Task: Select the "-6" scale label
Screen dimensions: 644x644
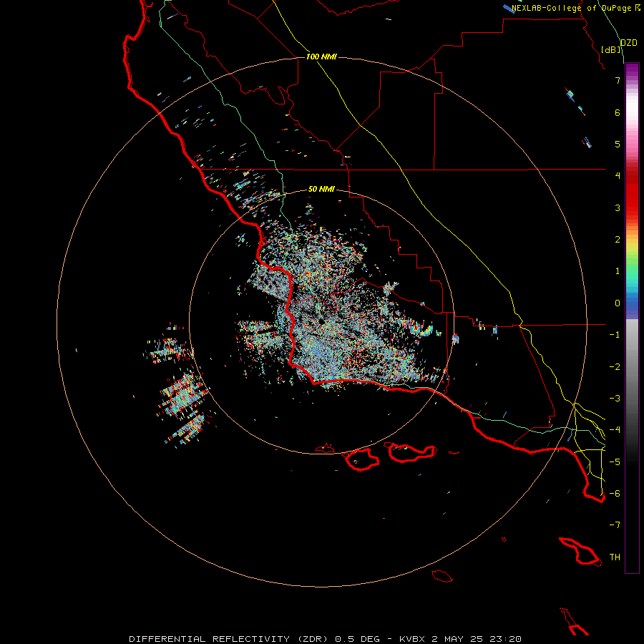Action: pyautogui.click(x=615, y=494)
